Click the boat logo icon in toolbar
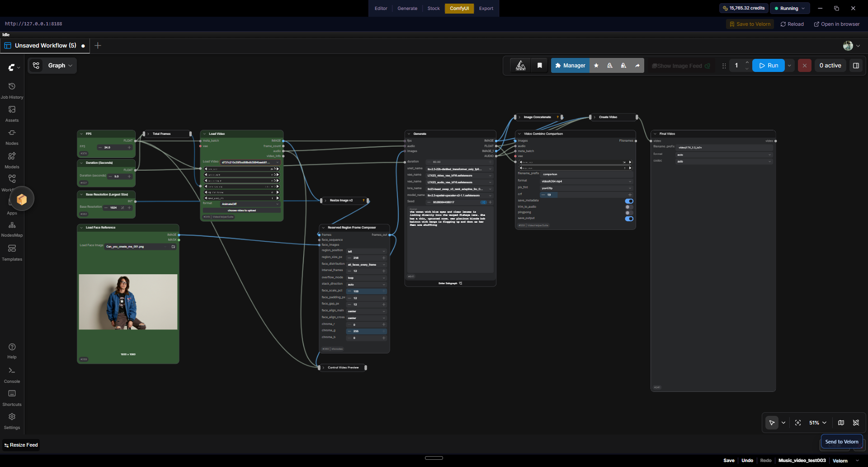The image size is (868, 467). point(521,66)
